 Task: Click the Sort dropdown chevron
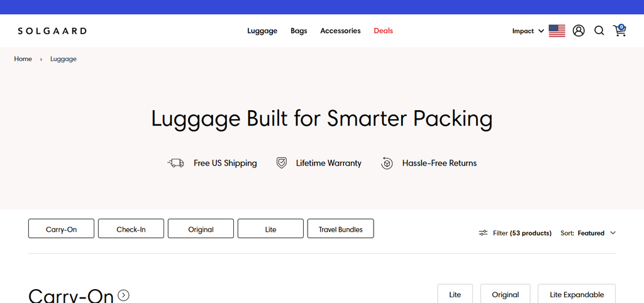(x=613, y=233)
